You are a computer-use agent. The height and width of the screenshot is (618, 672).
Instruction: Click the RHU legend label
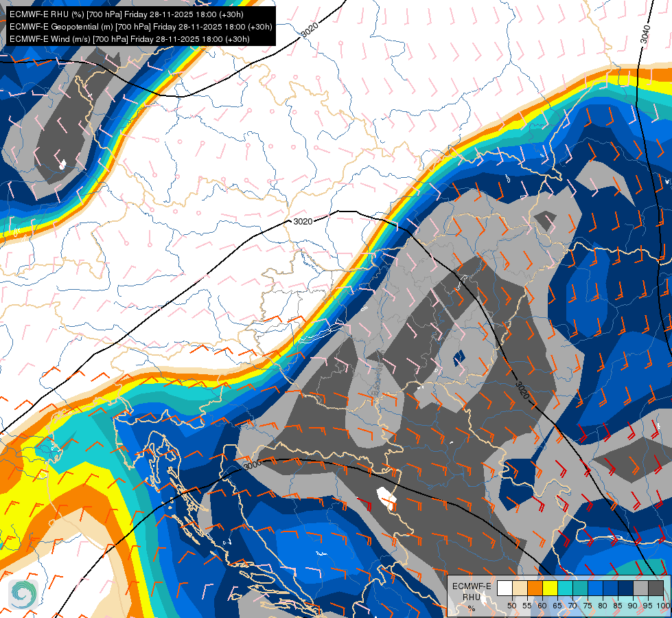(x=472, y=597)
